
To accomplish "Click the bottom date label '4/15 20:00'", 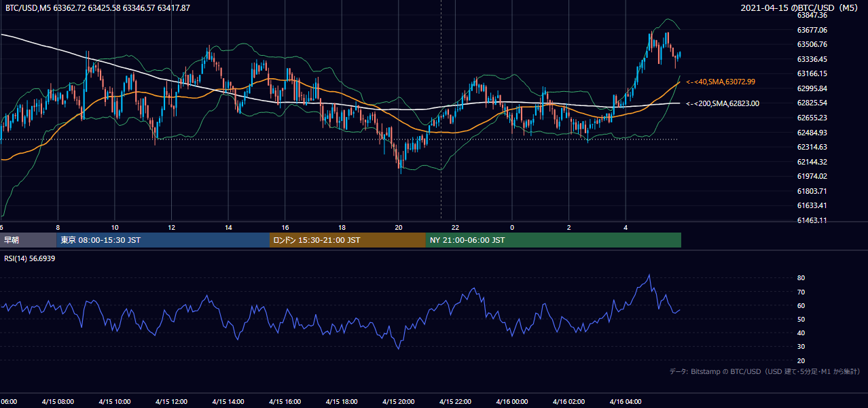I will click(398, 402).
